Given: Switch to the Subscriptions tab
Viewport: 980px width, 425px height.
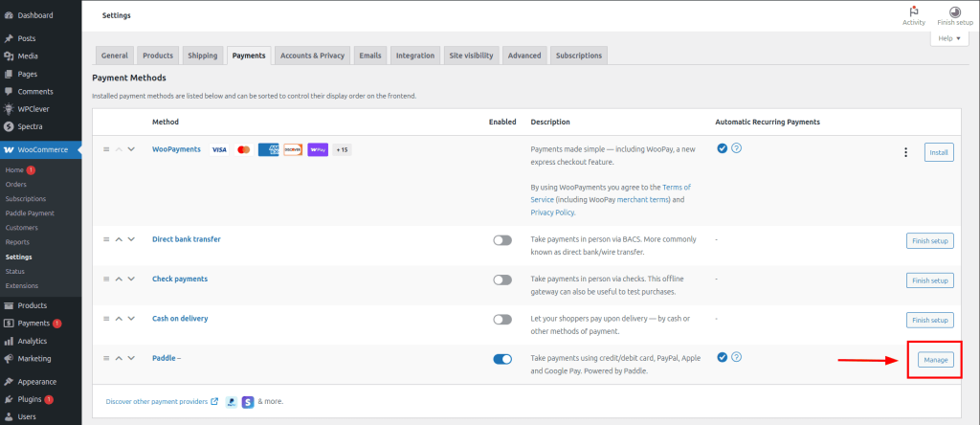Looking at the screenshot, I should click(x=579, y=56).
